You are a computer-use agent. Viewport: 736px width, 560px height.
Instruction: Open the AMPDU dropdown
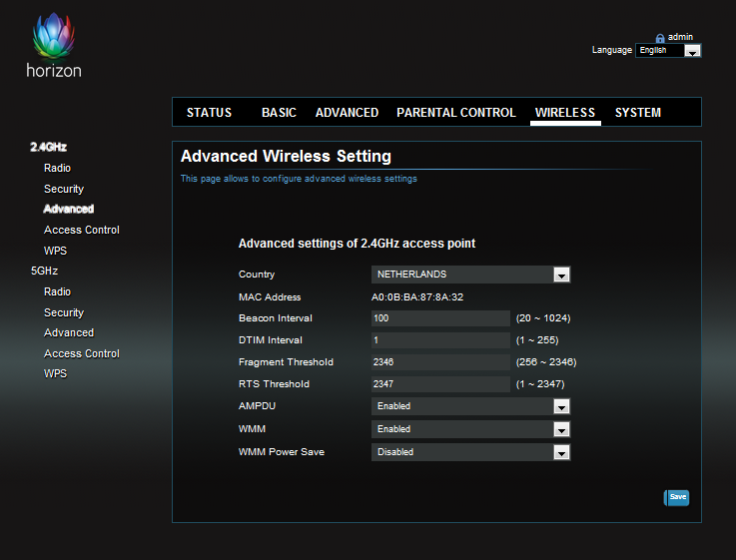click(470, 406)
